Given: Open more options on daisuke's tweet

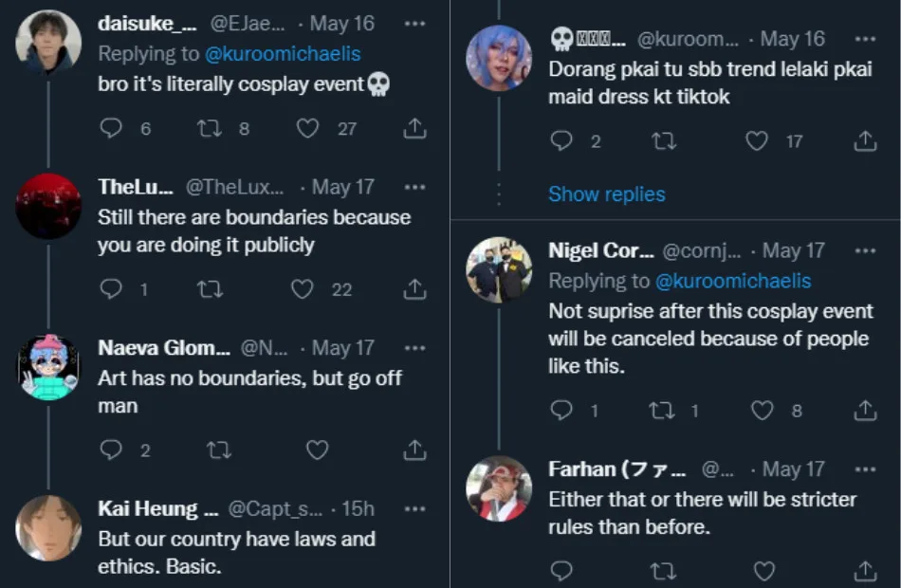Looking at the screenshot, I should [x=414, y=24].
